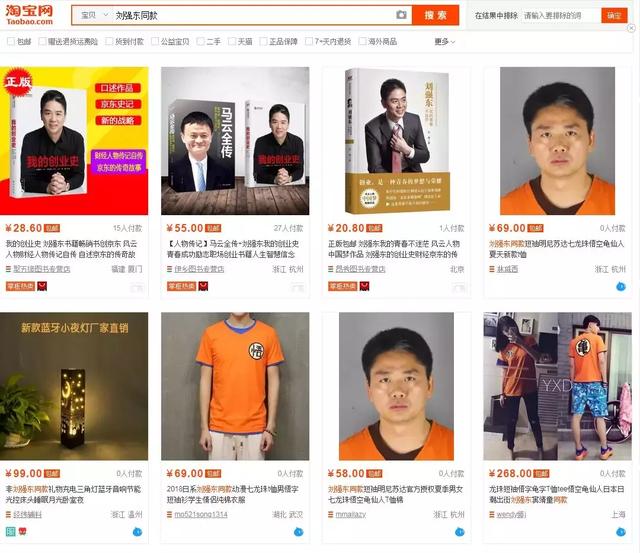Click location text 湖北 武汉
640x553 pixels.
pyautogui.click(x=288, y=515)
